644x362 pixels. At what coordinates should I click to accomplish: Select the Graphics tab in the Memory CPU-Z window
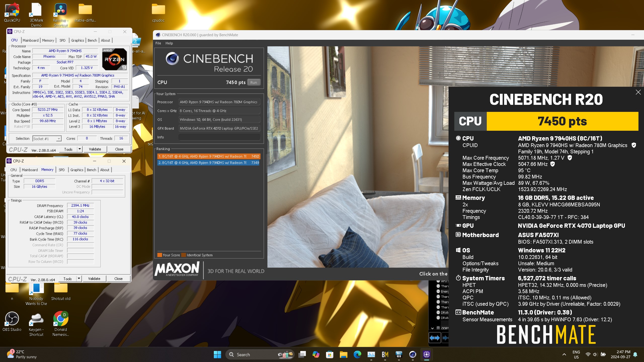click(77, 170)
